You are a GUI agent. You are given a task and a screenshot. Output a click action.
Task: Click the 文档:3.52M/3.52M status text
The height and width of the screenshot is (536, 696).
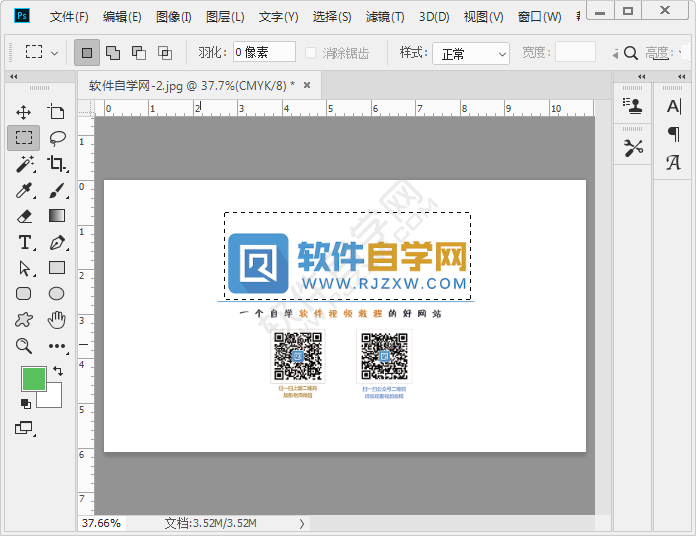210,524
